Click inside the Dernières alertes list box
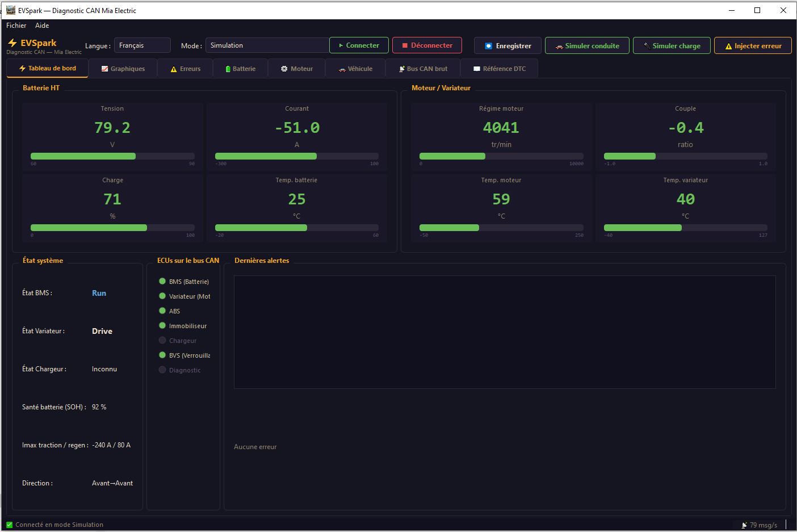The image size is (797, 532). click(x=504, y=332)
